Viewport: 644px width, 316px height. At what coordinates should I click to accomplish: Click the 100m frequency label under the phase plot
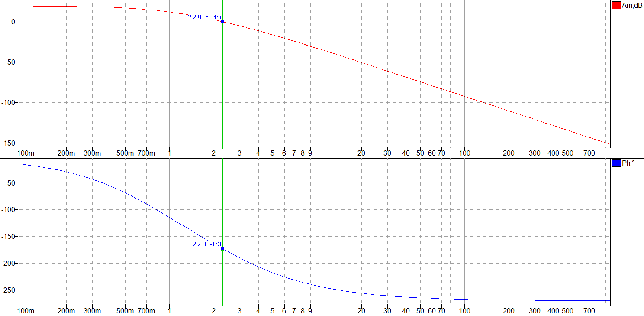26,311
